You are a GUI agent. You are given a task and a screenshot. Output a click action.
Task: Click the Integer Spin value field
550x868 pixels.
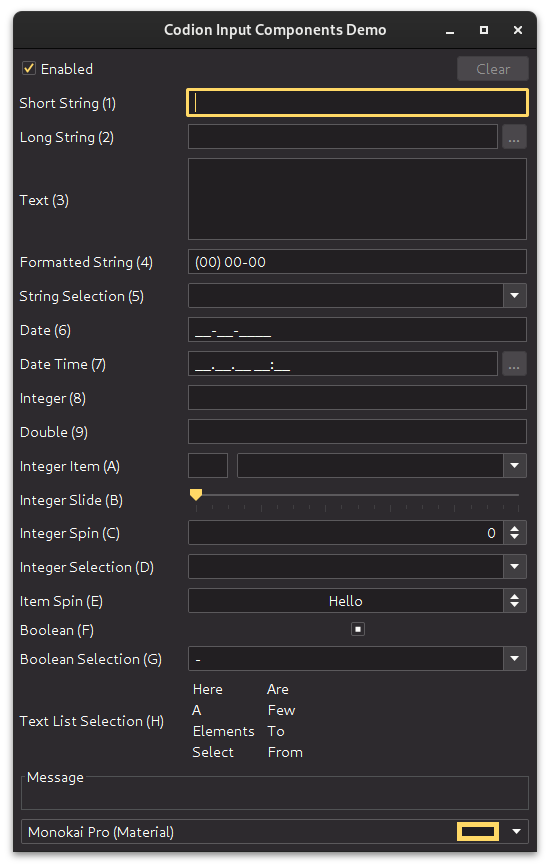(346, 533)
